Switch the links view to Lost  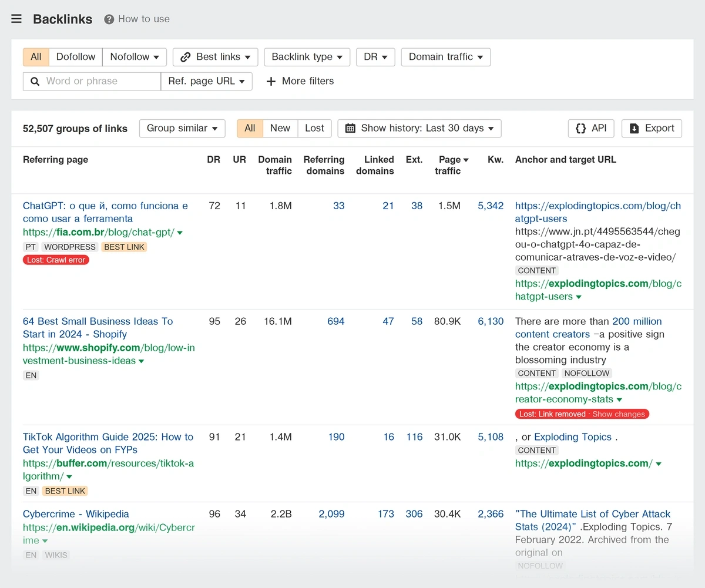coord(314,128)
